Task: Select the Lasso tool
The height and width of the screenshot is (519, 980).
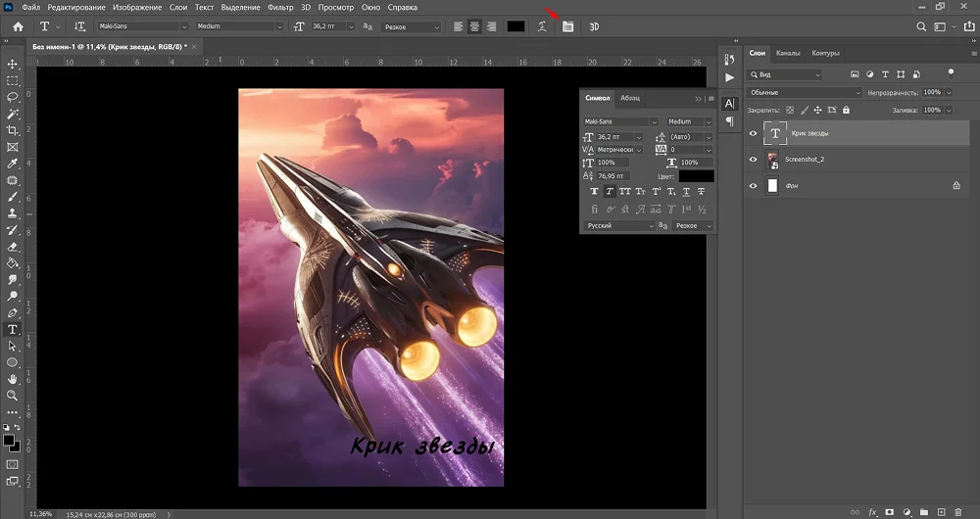Action: pyautogui.click(x=13, y=97)
